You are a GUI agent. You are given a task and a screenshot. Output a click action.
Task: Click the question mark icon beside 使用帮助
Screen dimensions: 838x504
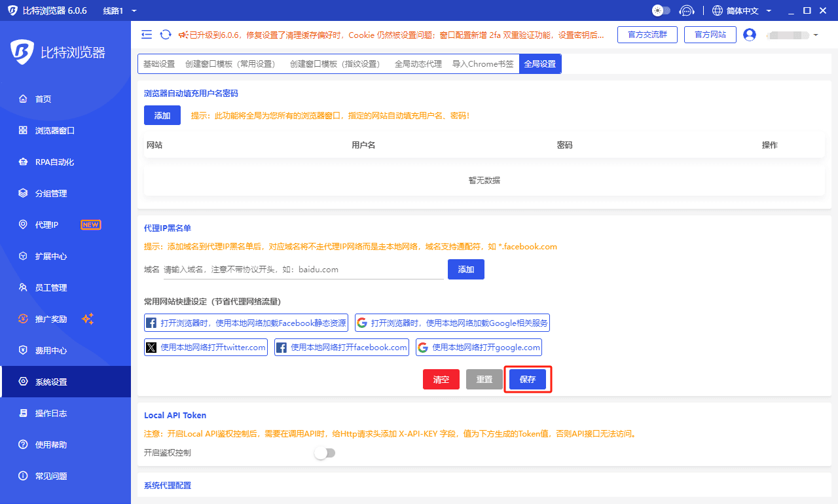click(23, 444)
